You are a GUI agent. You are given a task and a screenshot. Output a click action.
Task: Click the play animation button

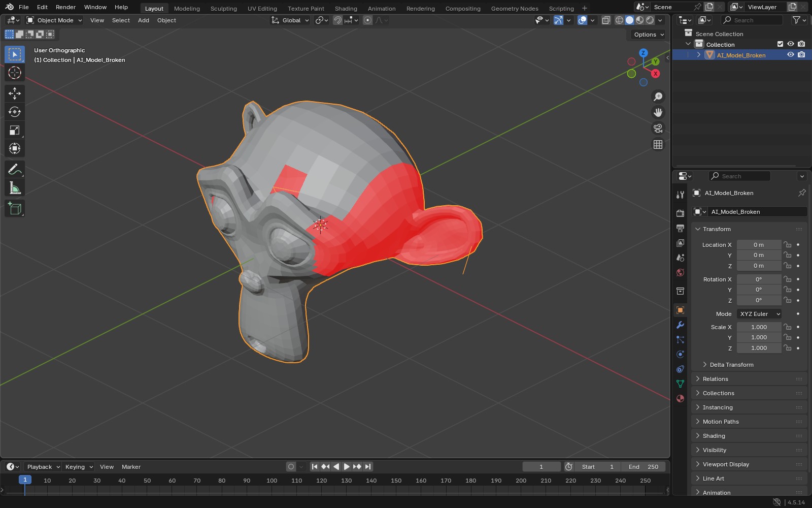347,466
